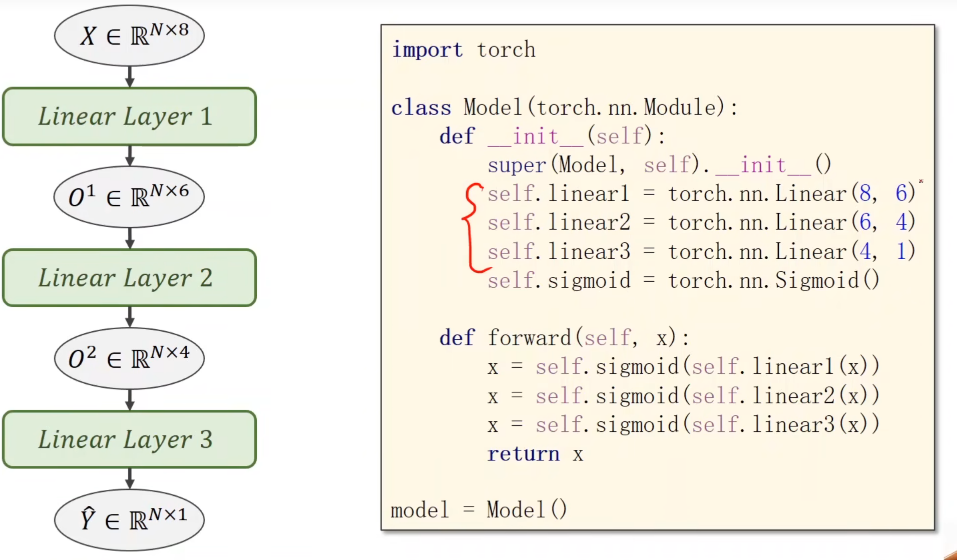This screenshot has height=560, width=957.
Task: Click the arrow between X and Linear Layer 1
Action: (x=130, y=77)
